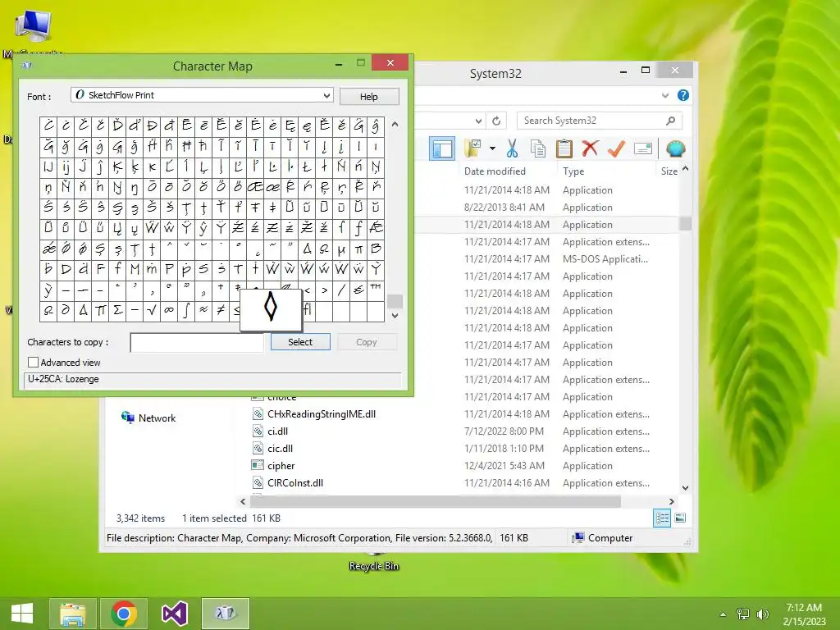Open the address bar history dropdown

[x=478, y=121]
